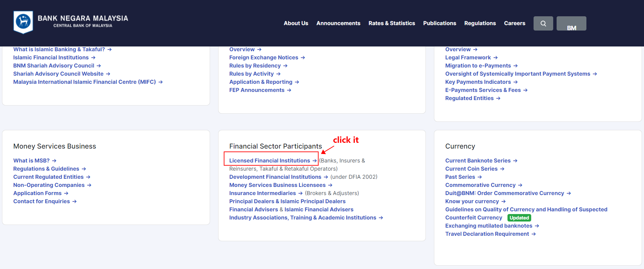This screenshot has width=644, height=269.
Task: Open Regulations & Guidelines link
Action: (49, 169)
